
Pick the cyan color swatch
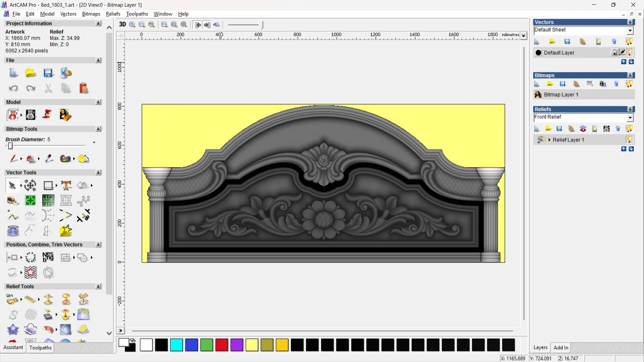(176, 345)
